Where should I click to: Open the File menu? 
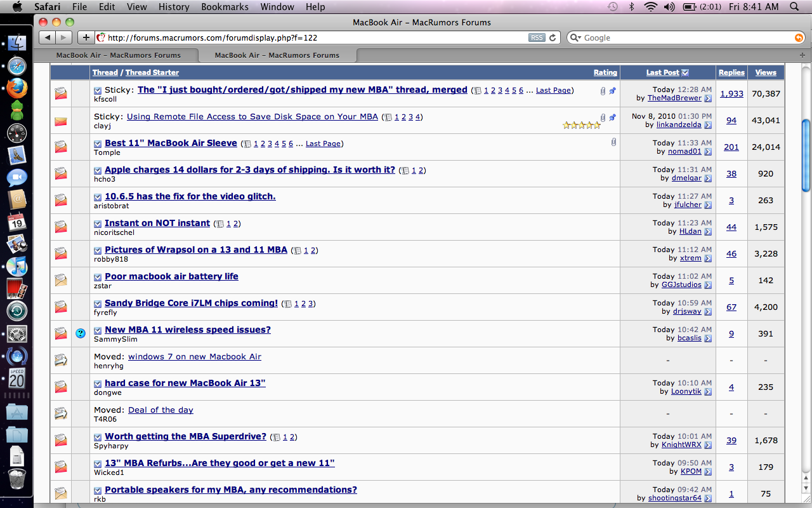[x=79, y=7]
